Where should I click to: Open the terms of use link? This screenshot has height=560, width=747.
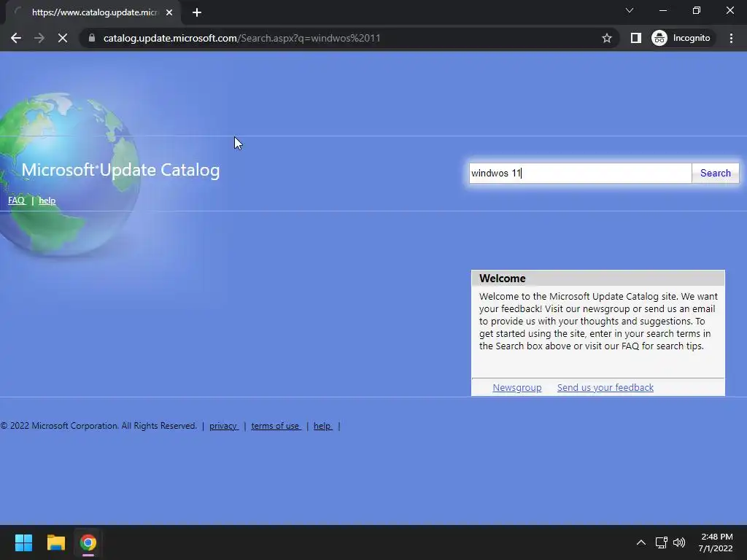(x=276, y=426)
